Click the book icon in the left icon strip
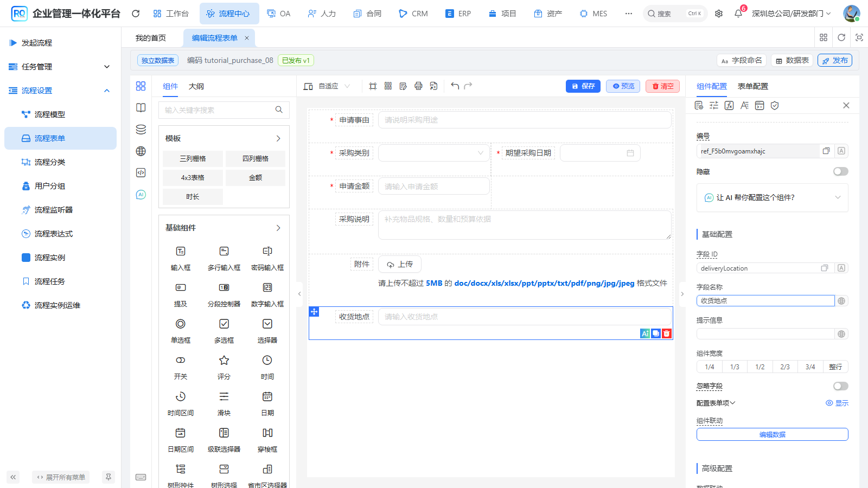 coord(141,107)
